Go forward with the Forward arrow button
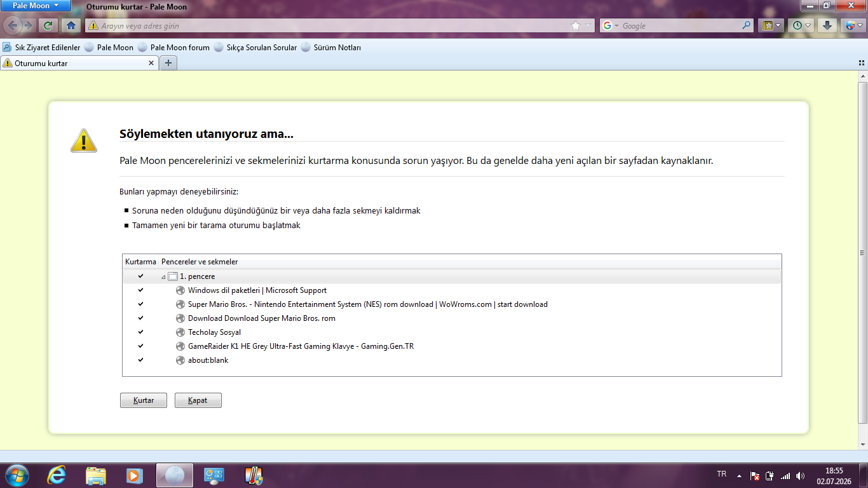Image resolution: width=868 pixels, height=488 pixels. pos(28,25)
